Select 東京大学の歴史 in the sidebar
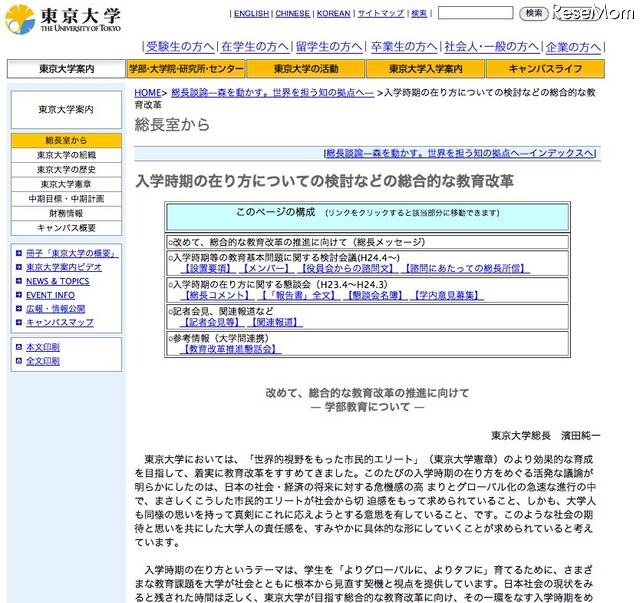 tap(66, 170)
